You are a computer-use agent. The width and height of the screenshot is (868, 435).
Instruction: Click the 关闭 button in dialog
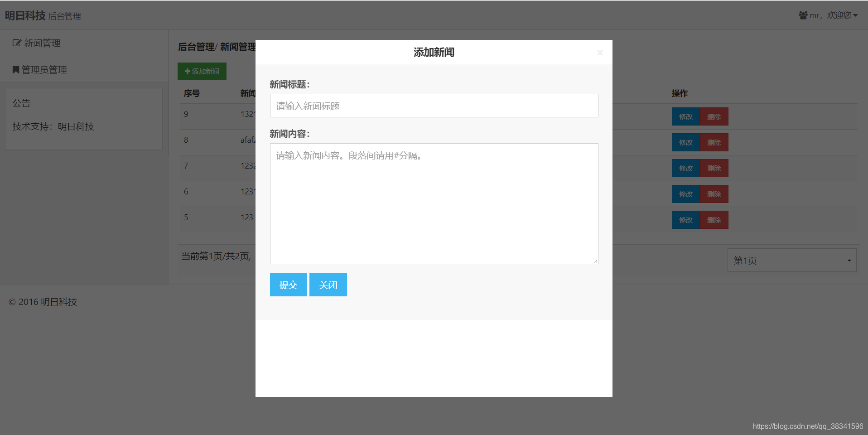(328, 285)
